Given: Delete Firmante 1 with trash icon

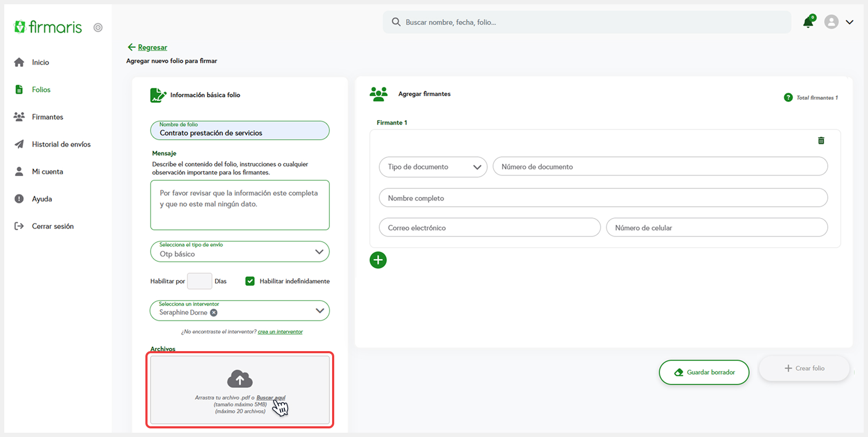Looking at the screenshot, I should 821,141.
